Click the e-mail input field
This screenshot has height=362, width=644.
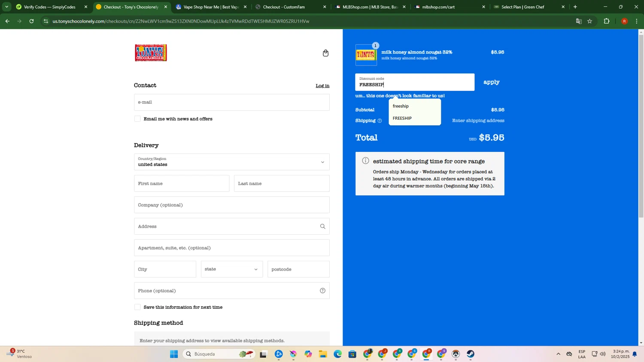[232, 102]
